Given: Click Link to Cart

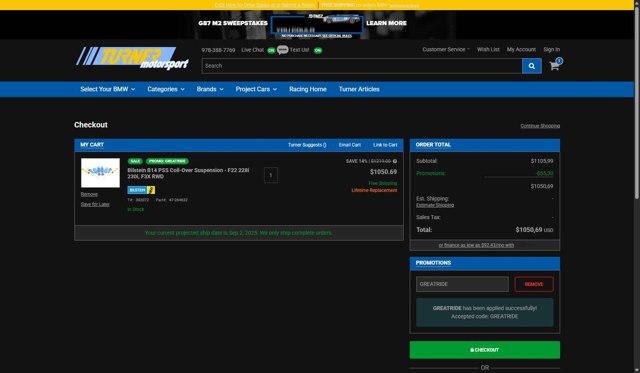Looking at the screenshot, I should pyautogui.click(x=385, y=145).
